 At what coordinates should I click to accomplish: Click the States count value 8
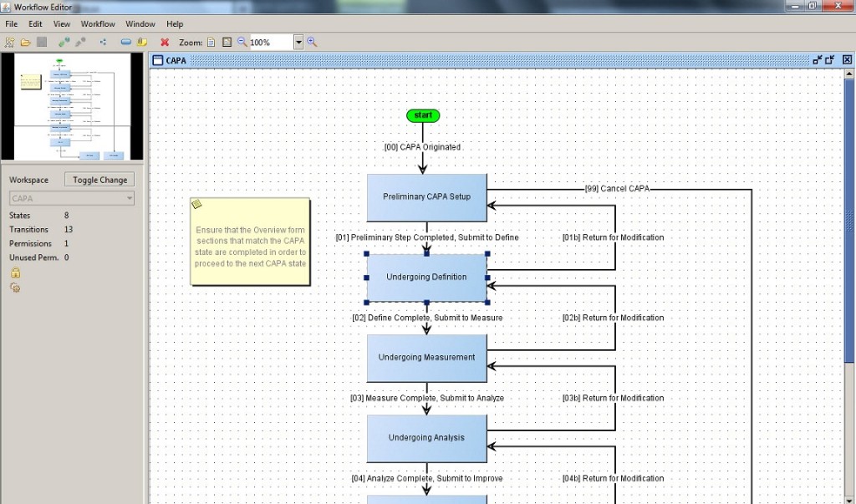67,215
